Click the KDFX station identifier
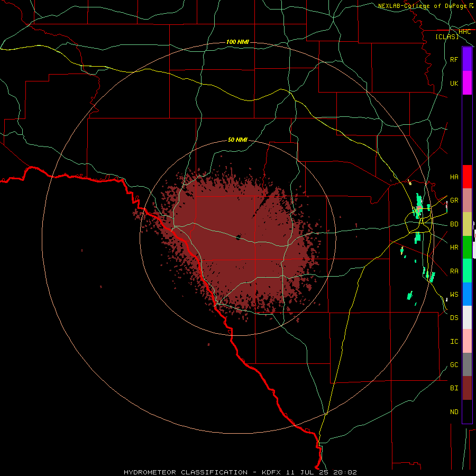This screenshot has width=476, height=476. (x=270, y=472)
